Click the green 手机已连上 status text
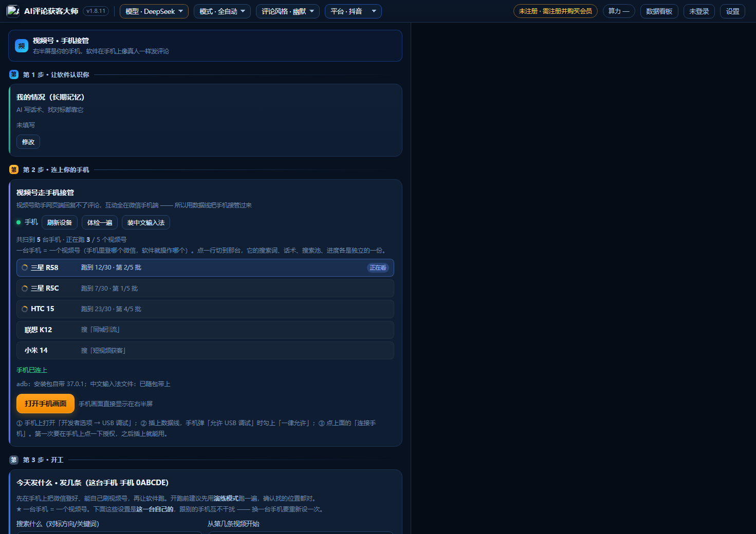This screenshot has height=534, width=756. pos(32,370)
